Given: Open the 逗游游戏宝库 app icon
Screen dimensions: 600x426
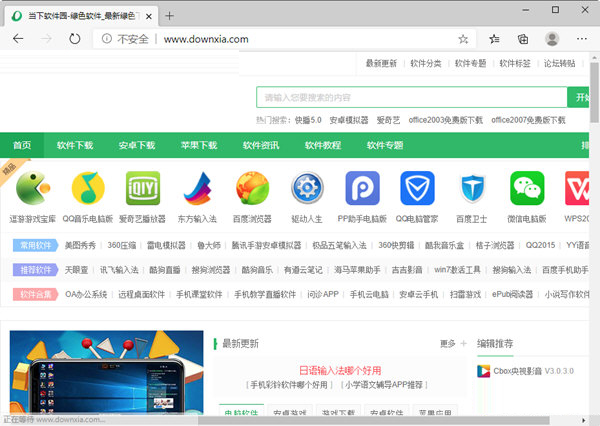Looking at the screenshot, I should (33, 188).
